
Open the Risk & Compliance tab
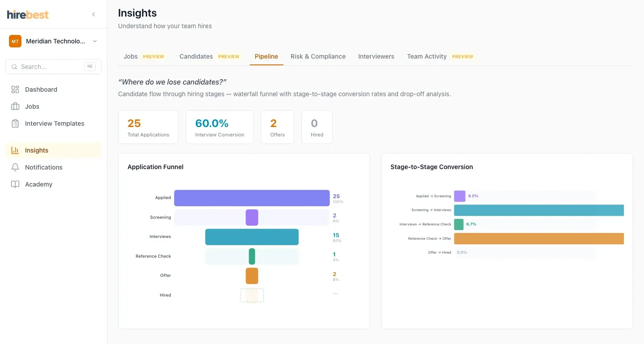click(318, 56)
